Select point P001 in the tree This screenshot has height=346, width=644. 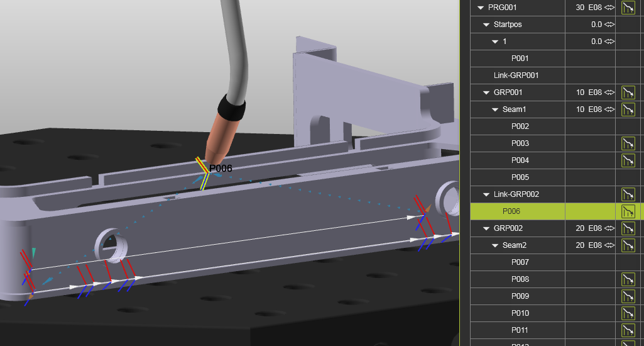(x=520, y=59)
